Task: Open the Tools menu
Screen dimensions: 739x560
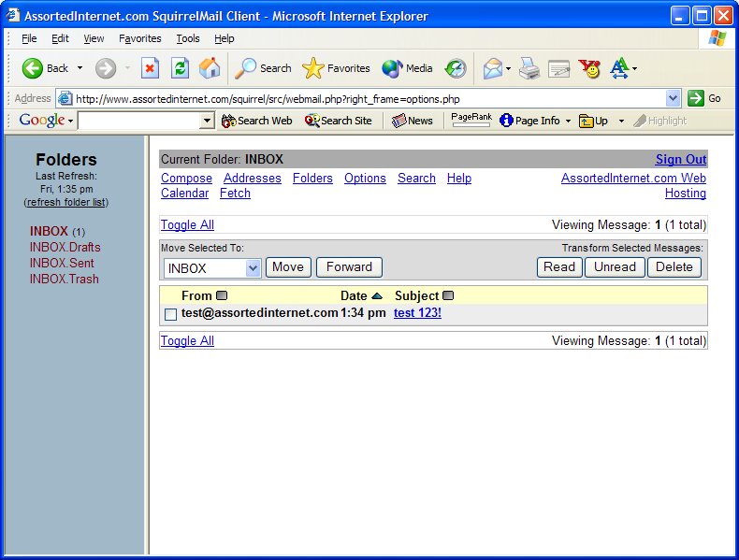Action: (188, 38)
